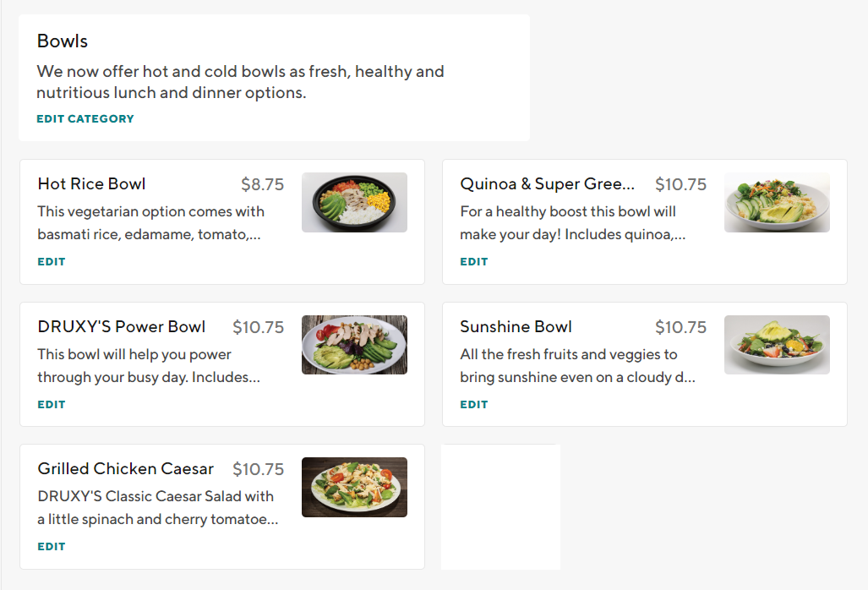The height and width of the screenshot is (590, 868).
Task: Click EDIT on Grilled Chicken Caesar card
Action: [52, 547]
